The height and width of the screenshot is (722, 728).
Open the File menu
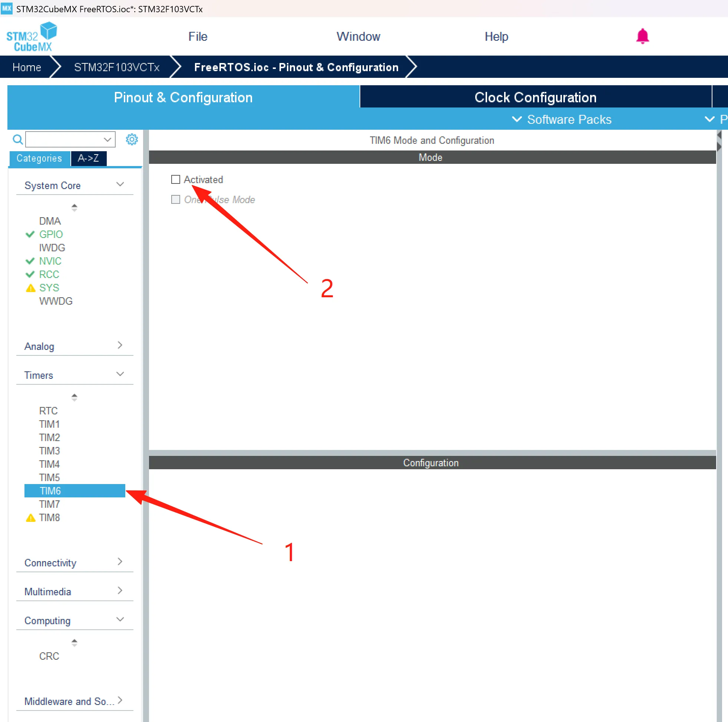point(198,37)
